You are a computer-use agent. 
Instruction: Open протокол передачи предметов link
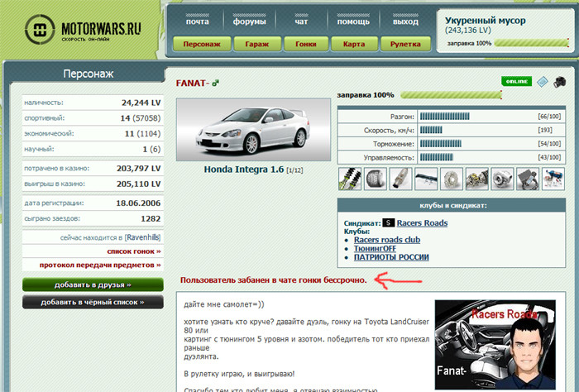[100, 265]
